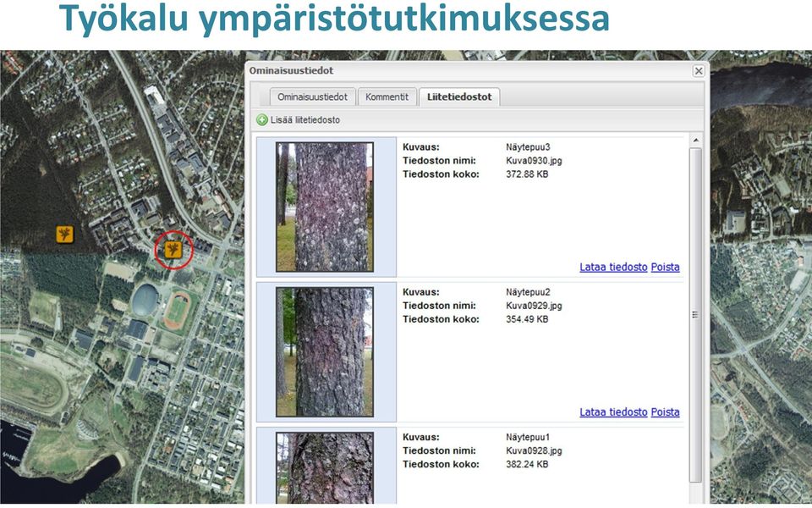Click the green plus icon for adding an attachment
Viewport: 812px width, 508px height.
(262, 120)
